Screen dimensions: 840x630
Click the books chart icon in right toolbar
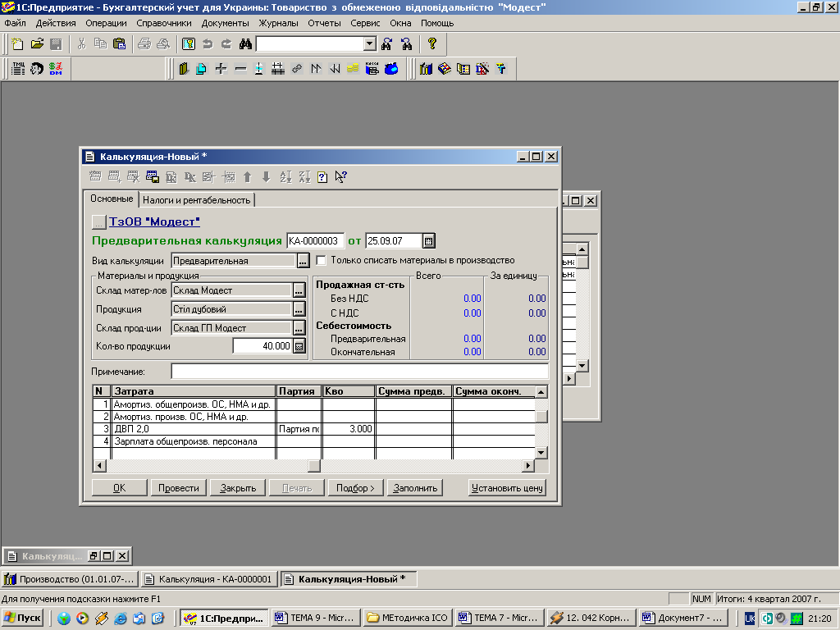pos(426,69)
